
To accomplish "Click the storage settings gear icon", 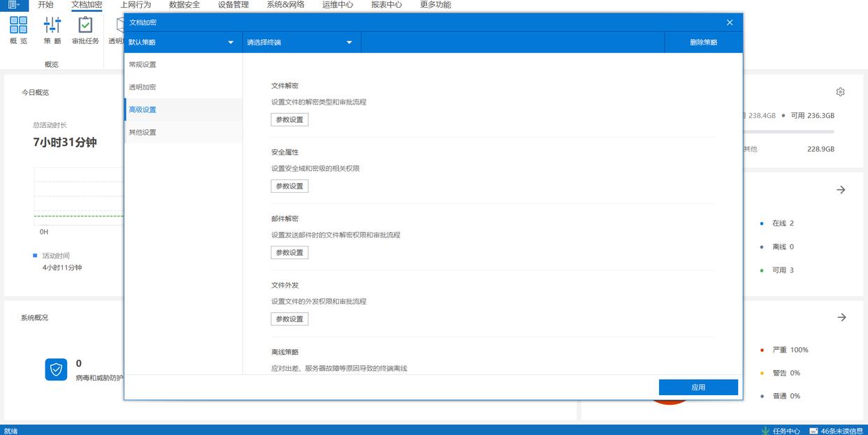I will (x=840, y=92).
